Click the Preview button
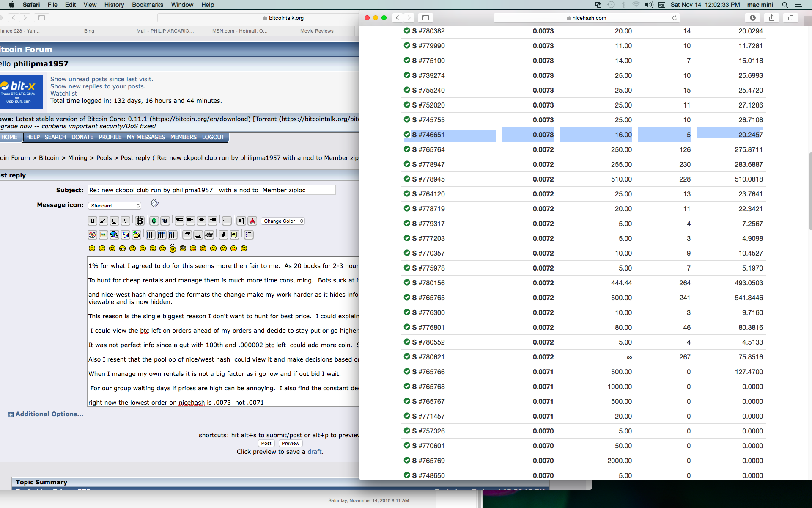812x508 pixels. pyautogui.click(x=291, y=443)
